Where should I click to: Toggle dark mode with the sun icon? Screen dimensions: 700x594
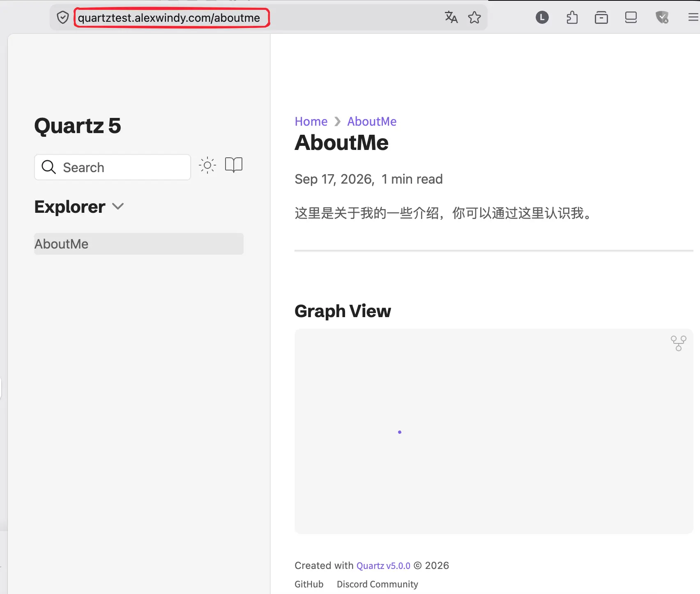point(207,166)
